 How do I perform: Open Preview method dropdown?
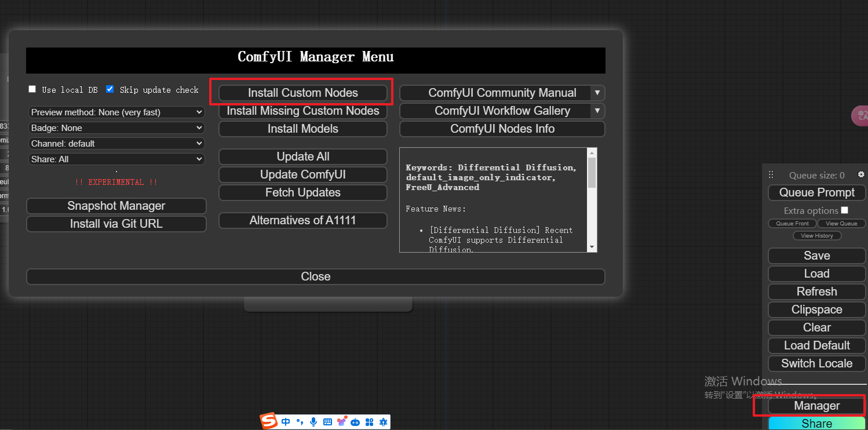click(x=116, y=112)
